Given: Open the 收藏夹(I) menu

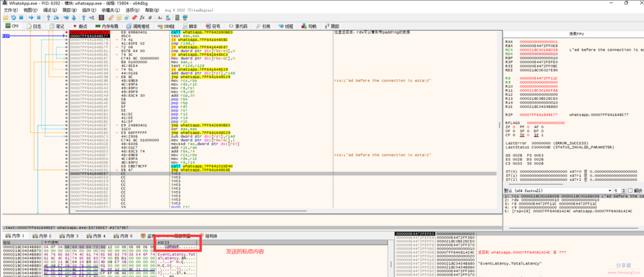Looking at the screenshot, I should coord(111,10).
